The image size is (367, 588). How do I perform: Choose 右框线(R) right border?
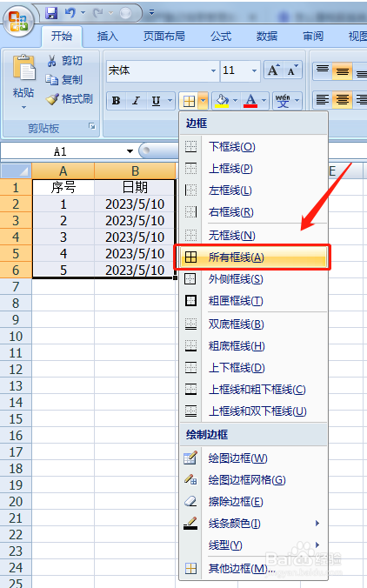[254, 212]
